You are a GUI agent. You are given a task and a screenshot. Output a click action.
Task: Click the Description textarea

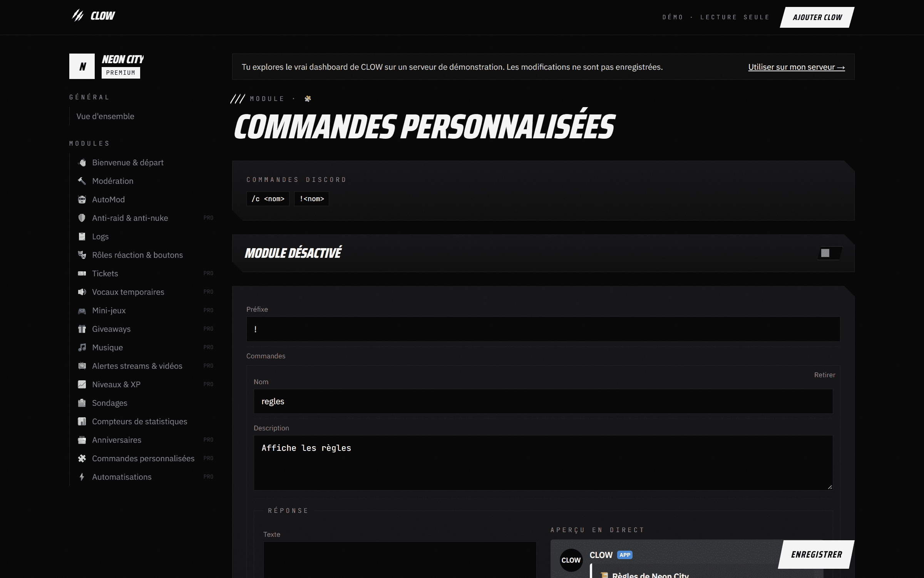coord(543,463)
